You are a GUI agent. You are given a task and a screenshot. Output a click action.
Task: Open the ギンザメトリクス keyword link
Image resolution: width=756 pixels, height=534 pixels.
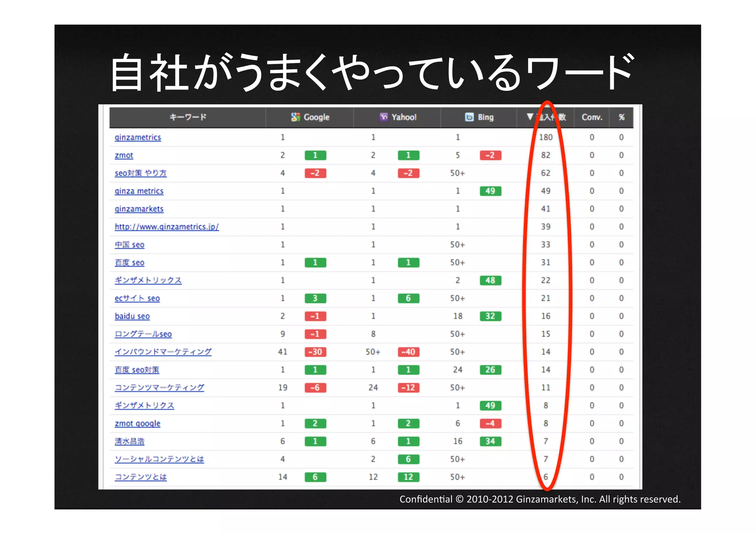pos(144,406)
